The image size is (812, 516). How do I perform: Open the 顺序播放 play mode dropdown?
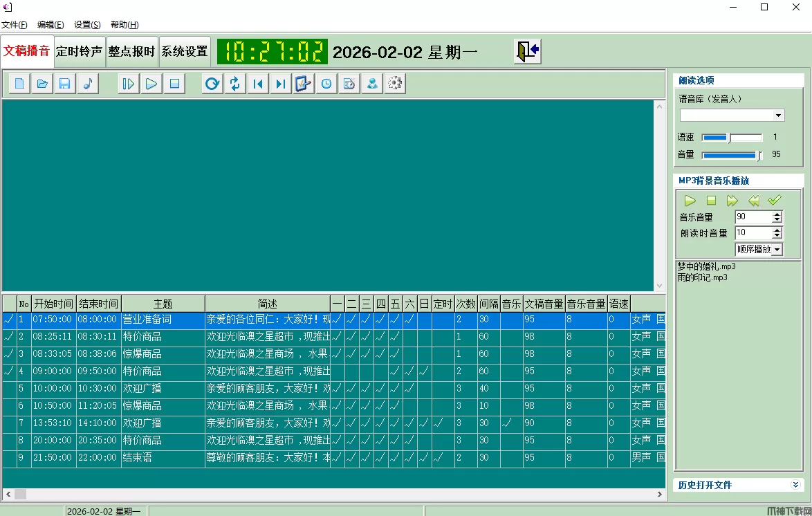777,249
